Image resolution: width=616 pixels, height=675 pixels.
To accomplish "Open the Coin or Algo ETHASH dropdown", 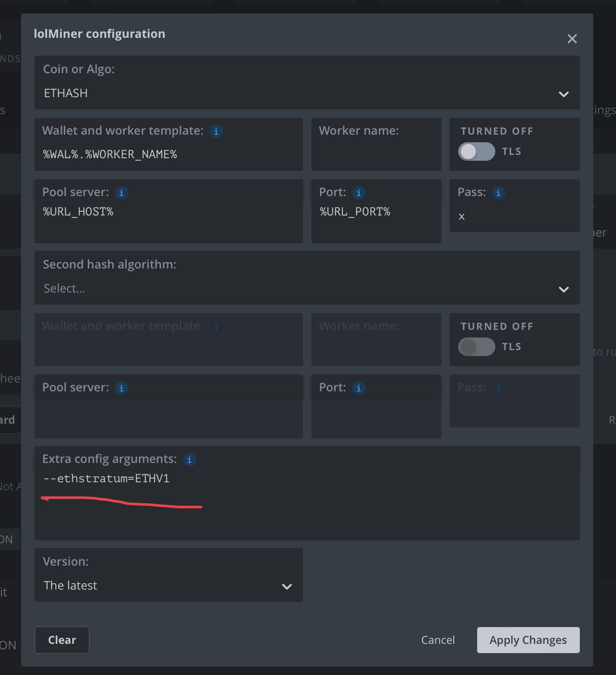I will point(307,82).
